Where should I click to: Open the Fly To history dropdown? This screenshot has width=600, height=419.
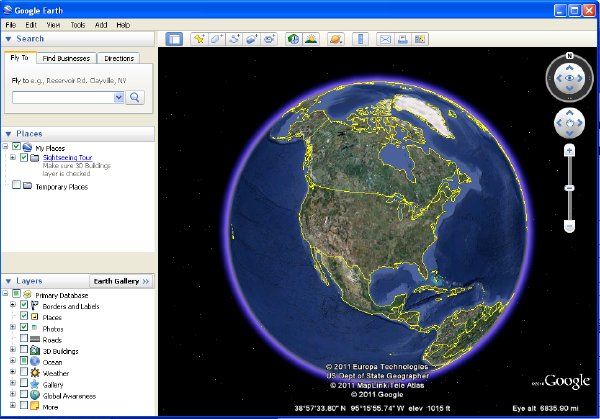point(119,98)
